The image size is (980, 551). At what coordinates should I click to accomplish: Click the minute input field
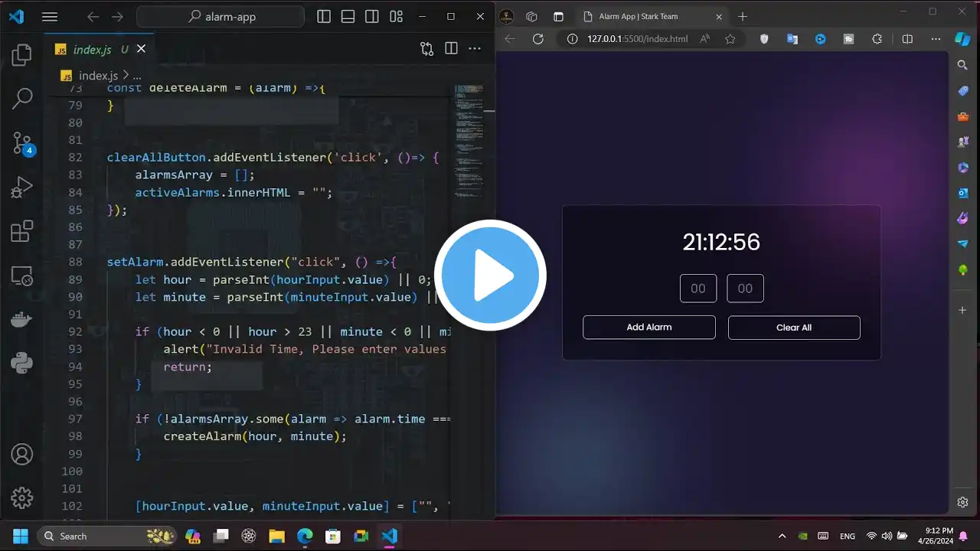pyautogui.click(x=745, y=289)
